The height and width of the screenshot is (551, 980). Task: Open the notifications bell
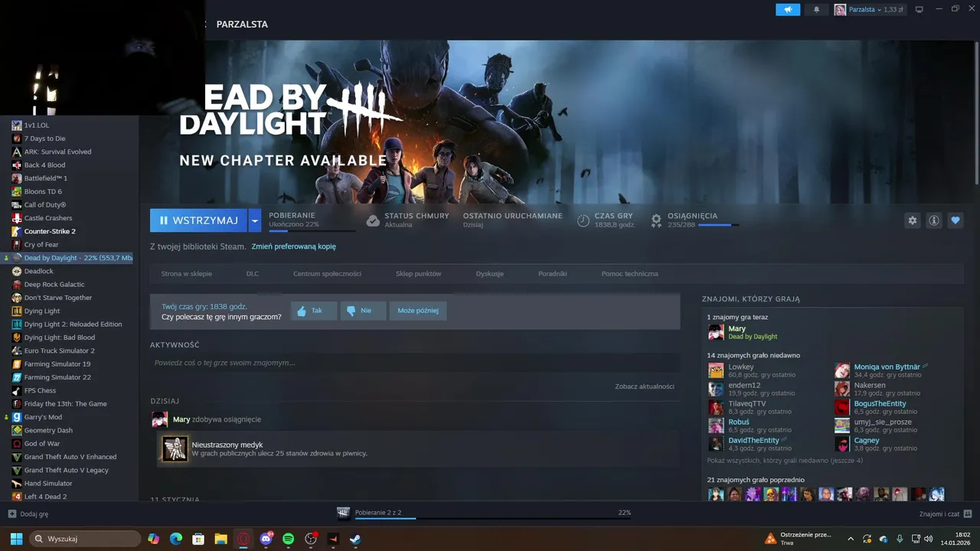816,9
